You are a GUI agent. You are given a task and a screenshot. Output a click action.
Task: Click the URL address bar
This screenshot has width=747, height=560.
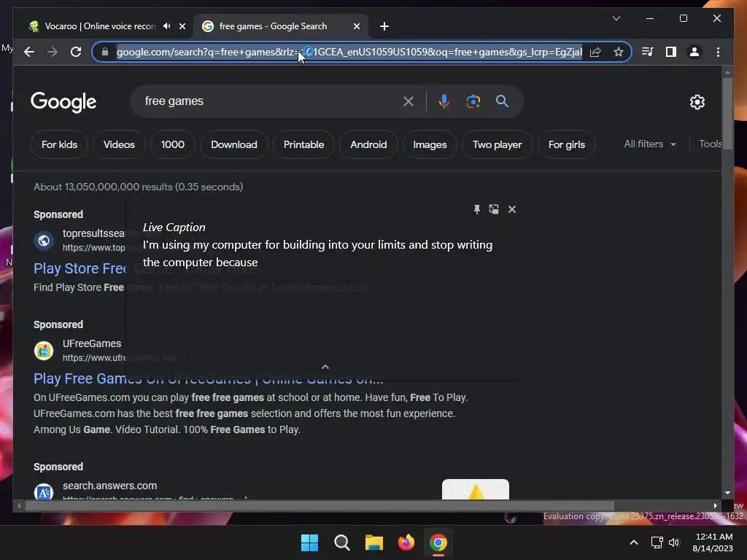point(349,52)
